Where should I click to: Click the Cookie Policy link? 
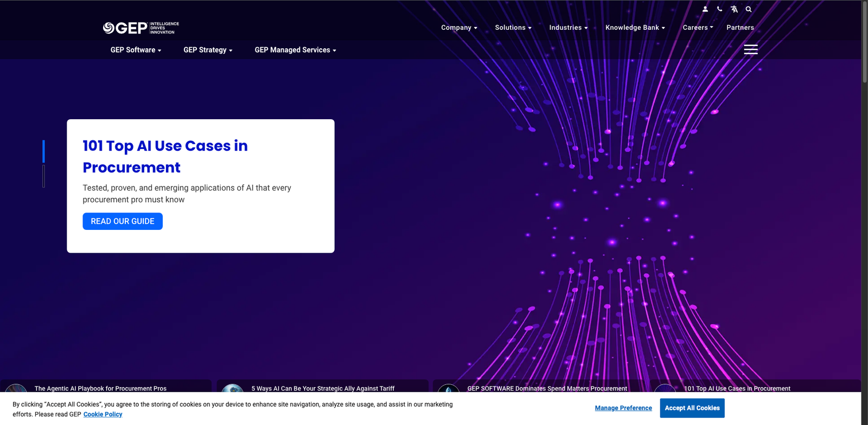pyautogui.click(x=103, y=414)
